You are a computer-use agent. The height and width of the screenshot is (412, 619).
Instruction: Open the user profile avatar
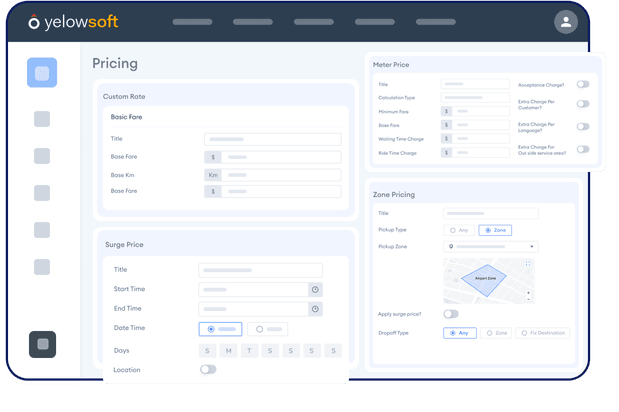tap(566, 22)
